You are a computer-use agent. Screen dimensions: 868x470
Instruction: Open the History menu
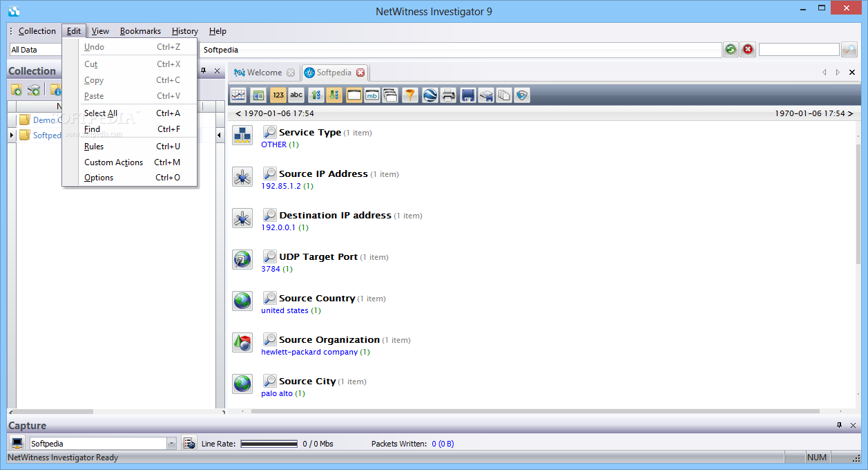[185, 31]
